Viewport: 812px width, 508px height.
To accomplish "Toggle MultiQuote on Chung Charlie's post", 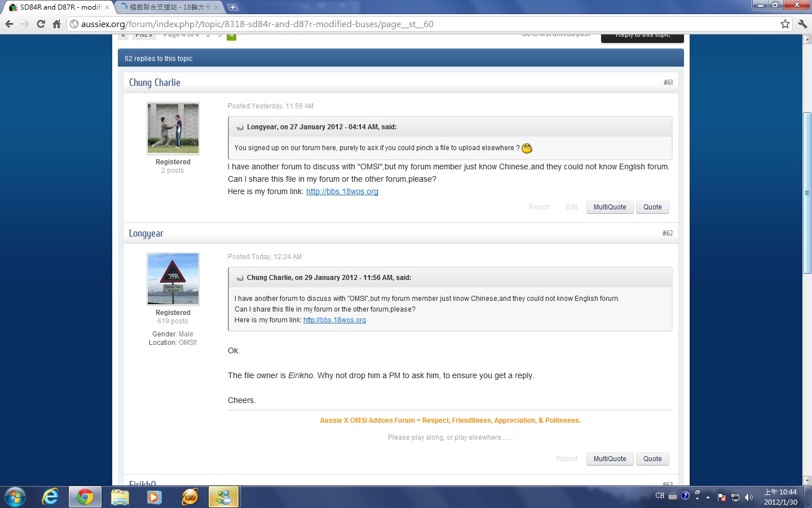I will 610,207.
